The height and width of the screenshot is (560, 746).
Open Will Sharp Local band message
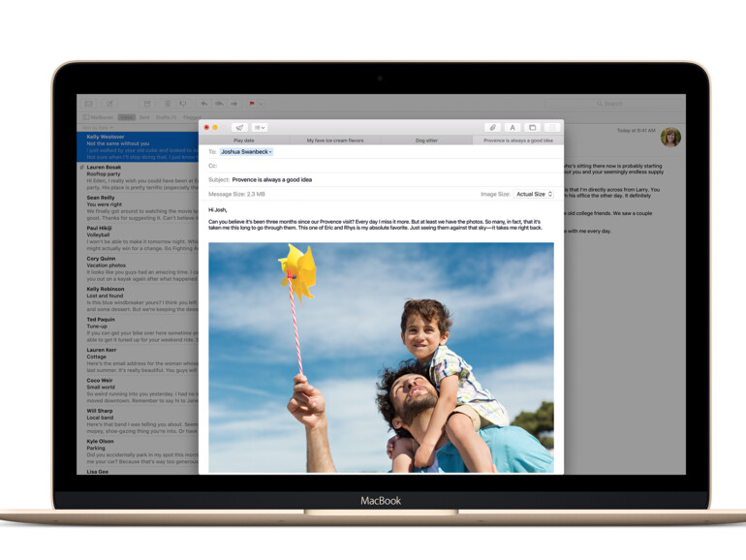pos(138,420)
